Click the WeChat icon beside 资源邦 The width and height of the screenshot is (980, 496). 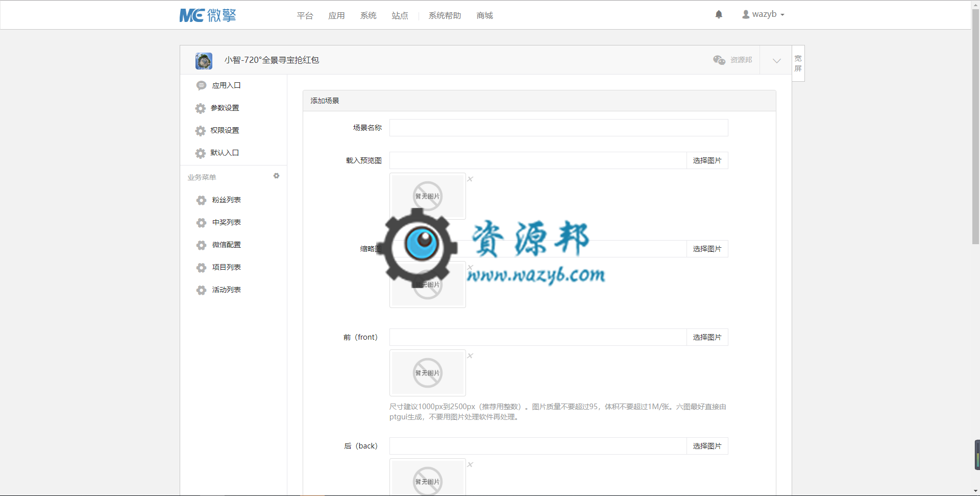pyautogui.click(x=719, y=60)
